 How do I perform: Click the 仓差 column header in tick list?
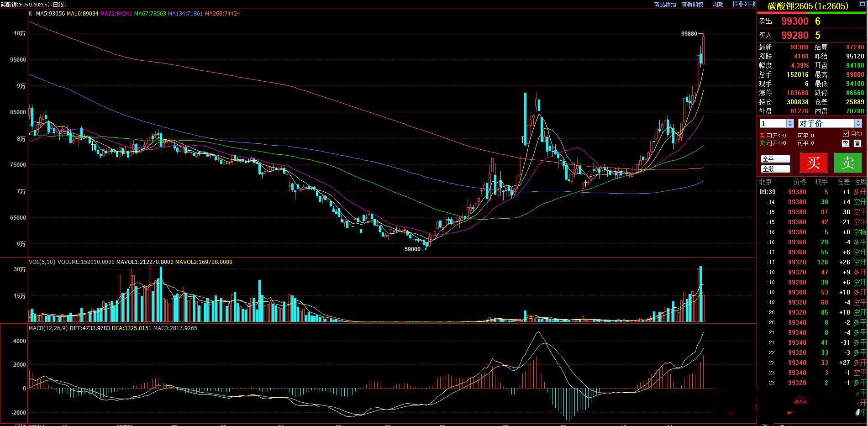pos(843,182)
